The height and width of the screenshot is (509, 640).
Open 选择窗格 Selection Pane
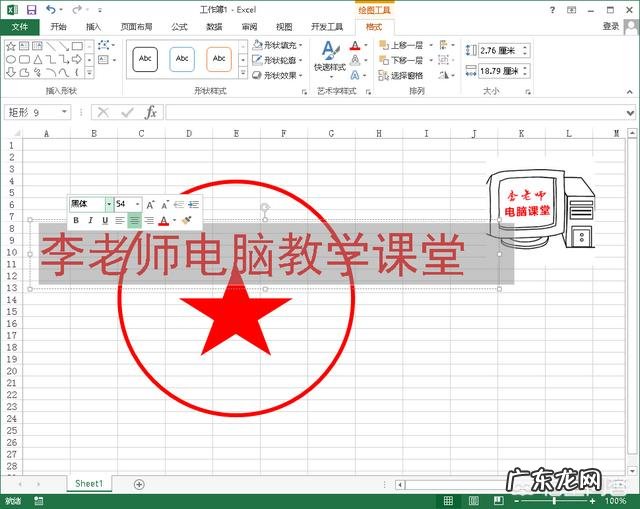click(x=401, y=76)
